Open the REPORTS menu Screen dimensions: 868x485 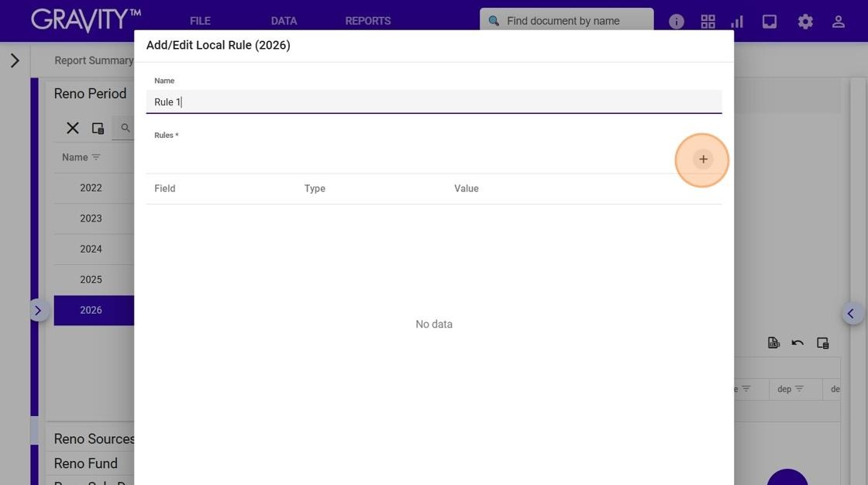[368, 21]
